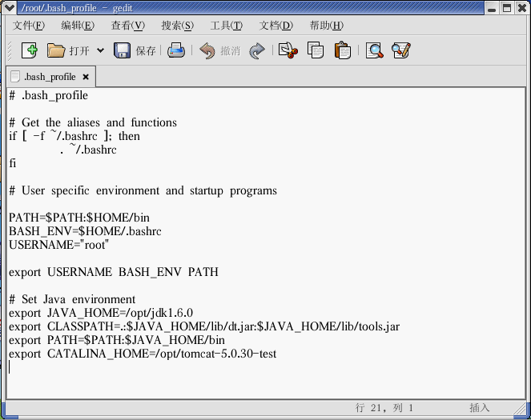Click the 'fi' line
Screen dimensions: 531x420
(13, 163)
